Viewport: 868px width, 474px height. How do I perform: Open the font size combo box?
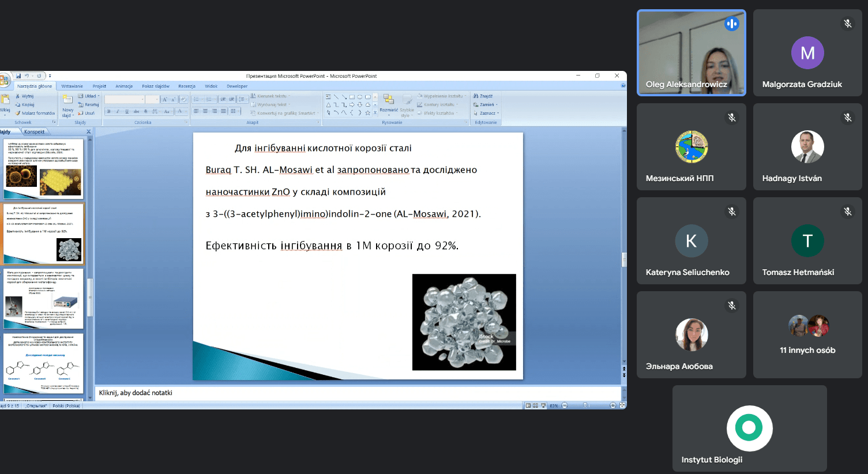(152, 99)
